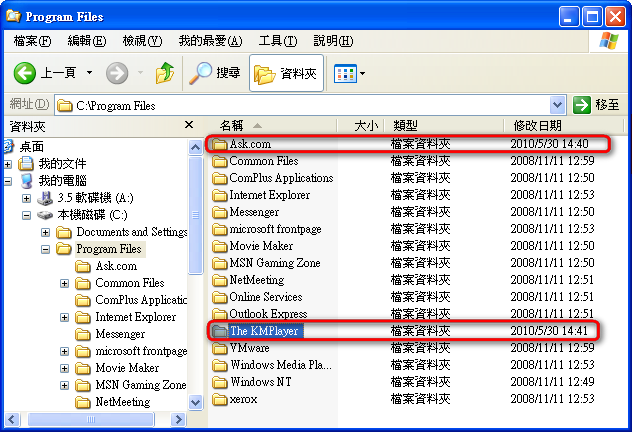Open the Tools (工具) menu
Viewport: 632px width, 432px height.
tap(278, 41)
